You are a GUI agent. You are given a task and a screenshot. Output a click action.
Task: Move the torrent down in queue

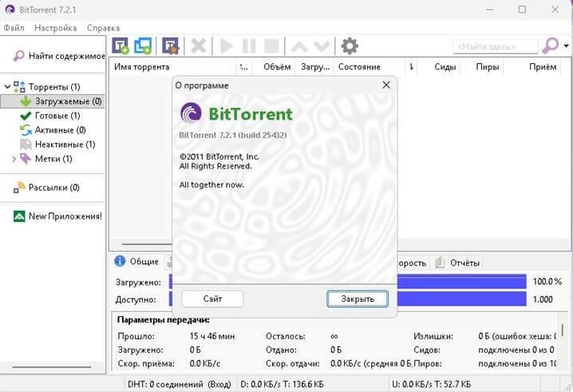[322, 46]
